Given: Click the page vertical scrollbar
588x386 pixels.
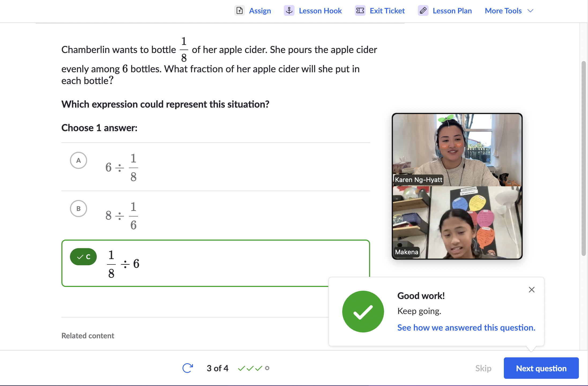Looking at the screenshot, I should pos(583,158).
